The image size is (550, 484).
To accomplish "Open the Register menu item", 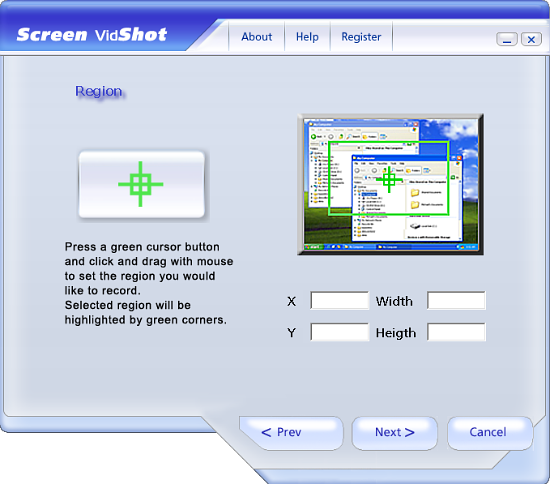I will [x=361, y=37].
